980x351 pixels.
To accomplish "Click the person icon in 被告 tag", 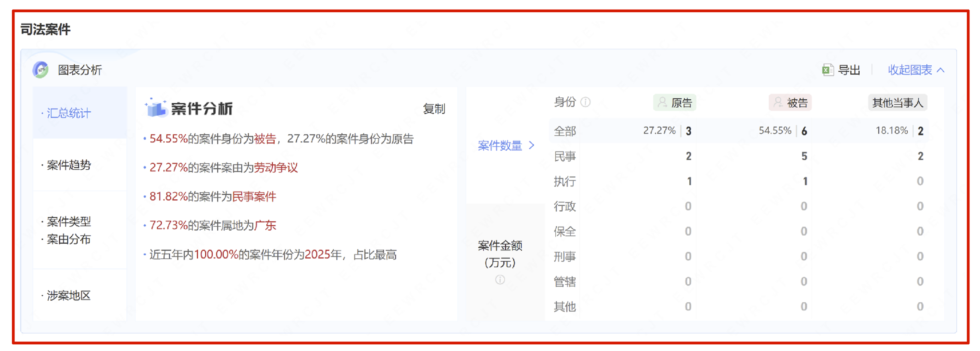I will 778,102.
